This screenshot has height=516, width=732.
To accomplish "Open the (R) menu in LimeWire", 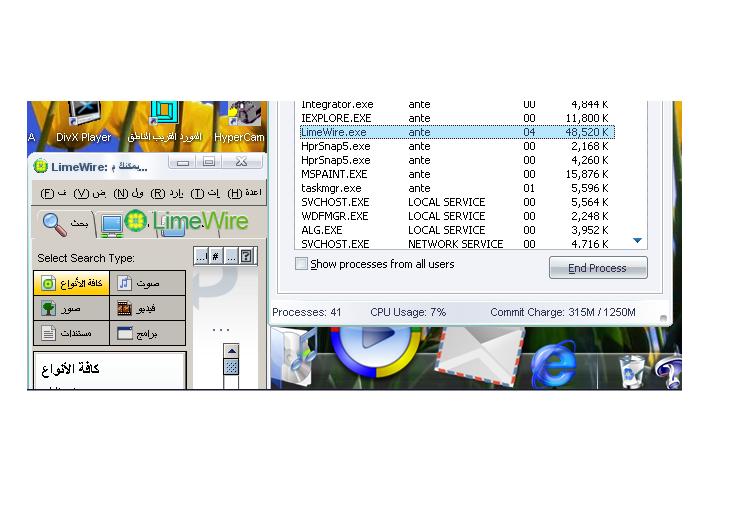I will click(x=167, y=193).
